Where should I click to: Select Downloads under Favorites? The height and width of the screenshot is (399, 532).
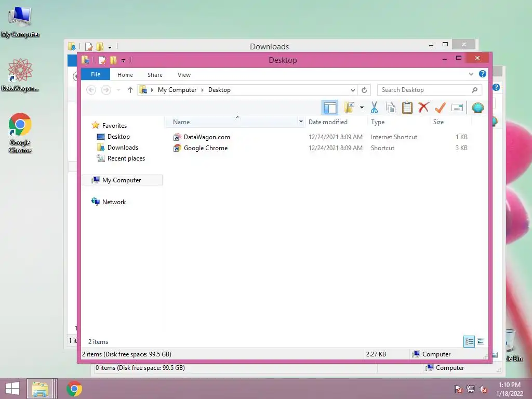coord(123,147)
